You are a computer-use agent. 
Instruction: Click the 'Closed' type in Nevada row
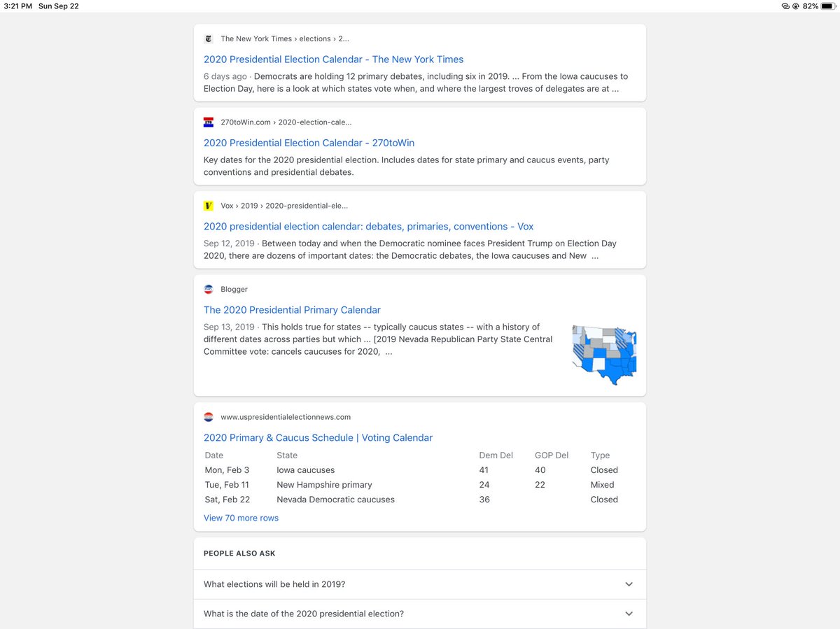click(x=604, y=500)
